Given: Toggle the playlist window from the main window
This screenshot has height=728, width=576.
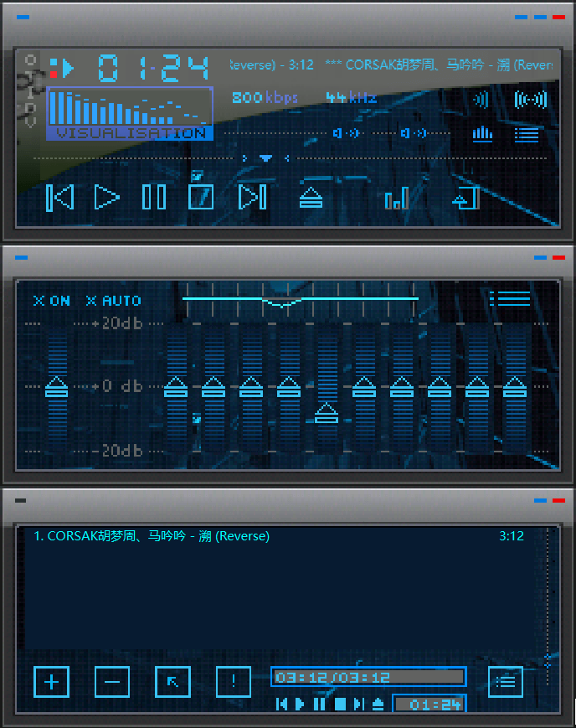Looking at the screenshot, I should [x=527, y=135].
